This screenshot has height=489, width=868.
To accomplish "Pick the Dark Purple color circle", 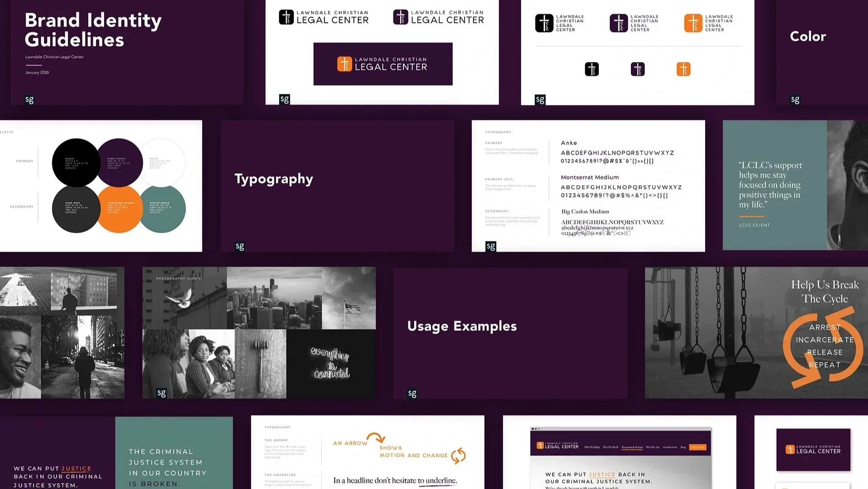I will click(119, 163).
